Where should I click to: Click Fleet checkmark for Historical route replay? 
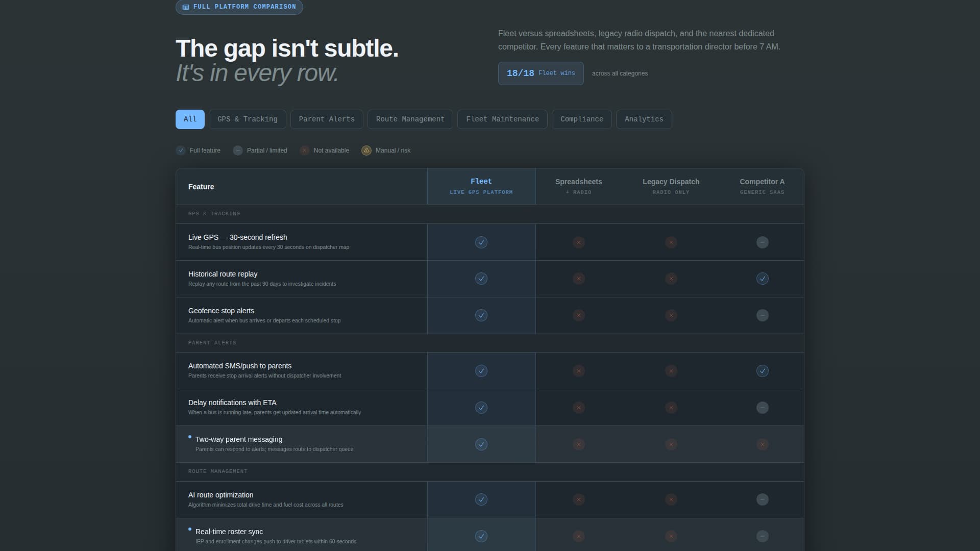481,279
